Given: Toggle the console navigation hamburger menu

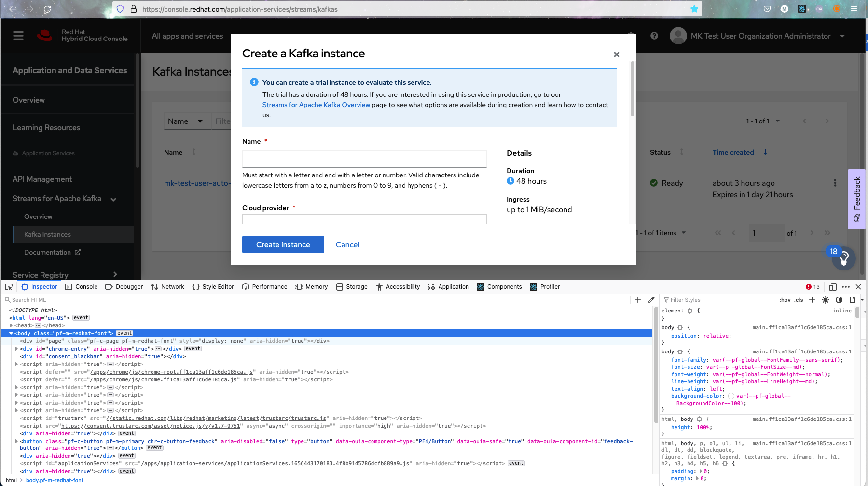Looking at the screenshot, I should pos(18,36).
